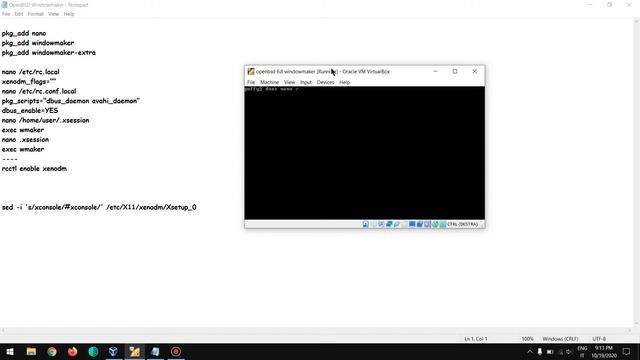This screenshot has width=640, height=360.
Task: Click the Notepad vertical scrollbar down arrow
Action: 636,324
